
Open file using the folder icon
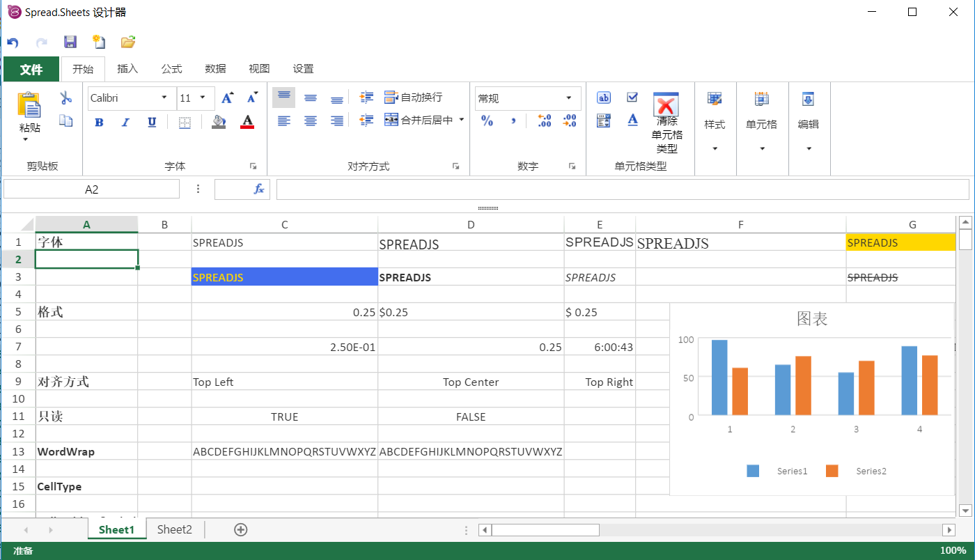[128, 42]
